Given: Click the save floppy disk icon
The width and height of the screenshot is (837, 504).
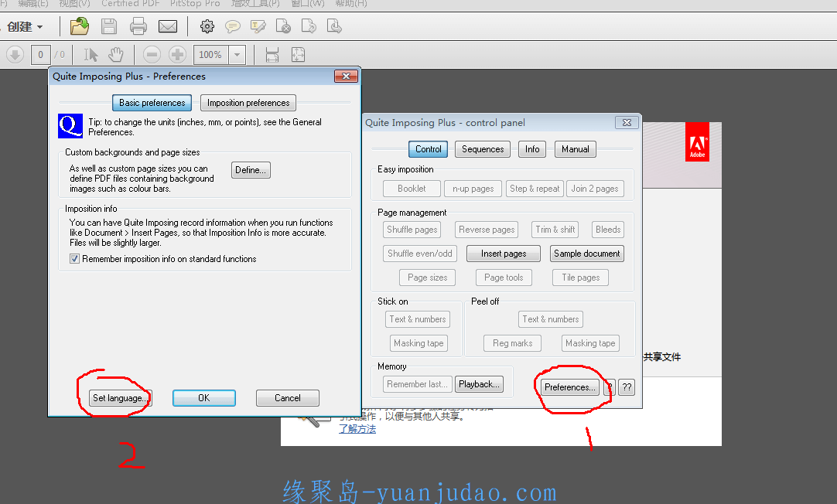Looking at the screenshot, I should pos(109,26).
